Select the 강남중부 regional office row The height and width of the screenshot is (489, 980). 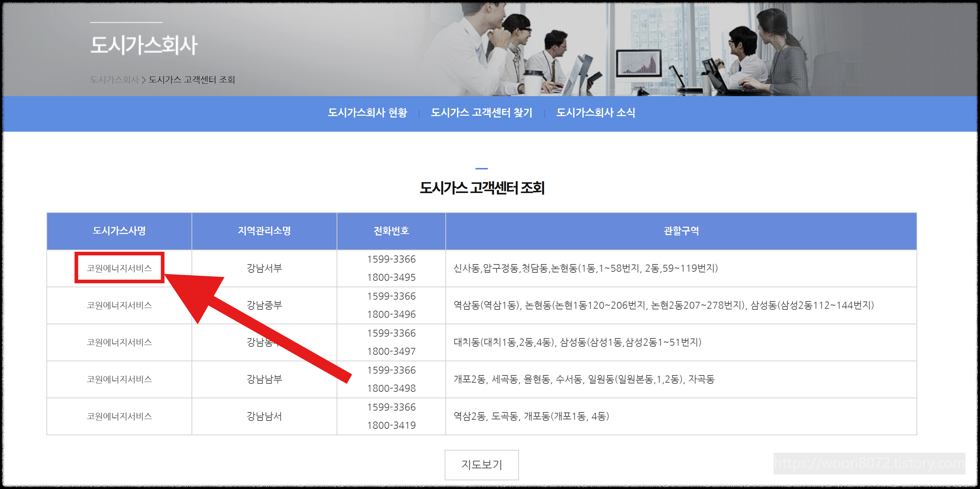pyautogui.click(x=264, y=305)
